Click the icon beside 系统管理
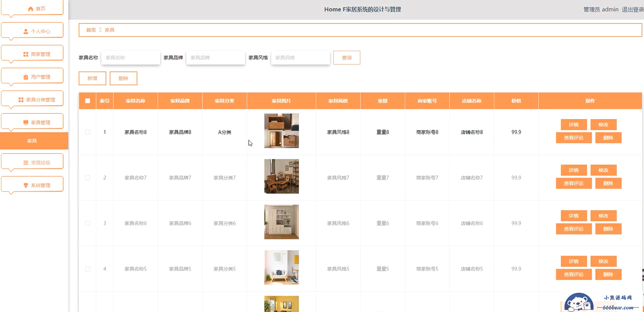This screenshot has width=644, height=312. [x=25, y=186]
